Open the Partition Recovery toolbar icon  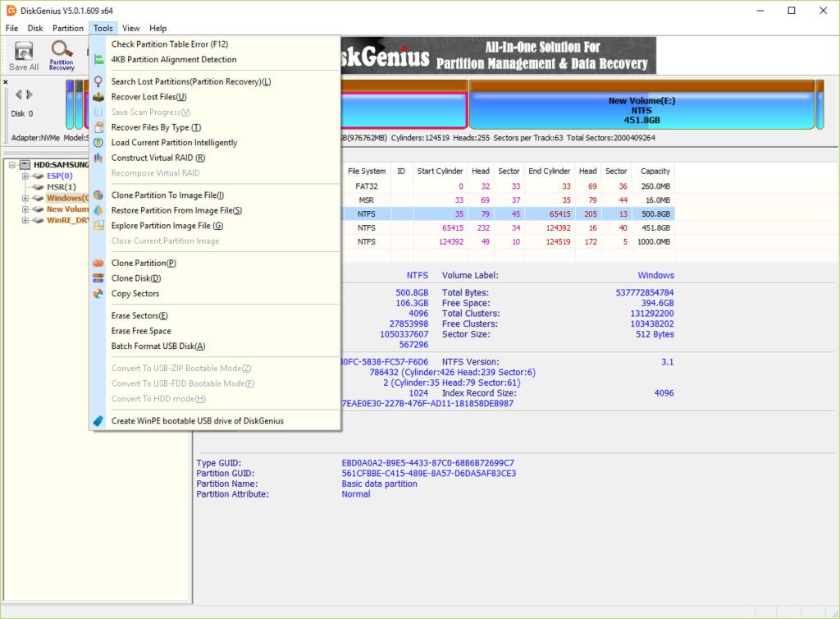[x=62, y=56]
